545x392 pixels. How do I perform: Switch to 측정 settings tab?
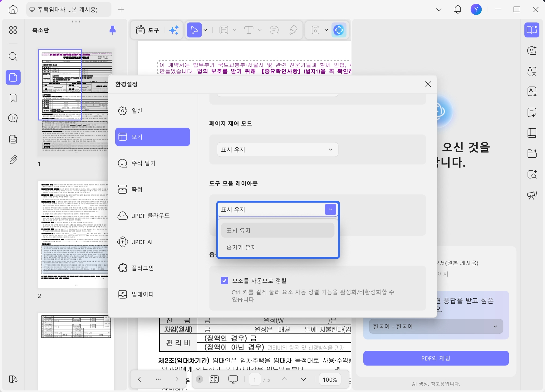pos(152,189)
